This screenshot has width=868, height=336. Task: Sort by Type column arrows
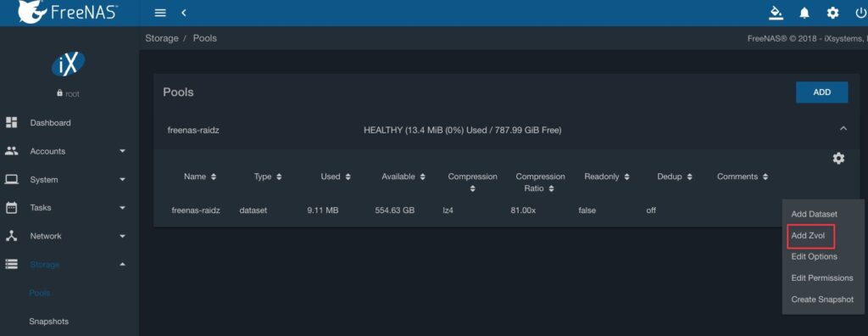pos(279,176)
